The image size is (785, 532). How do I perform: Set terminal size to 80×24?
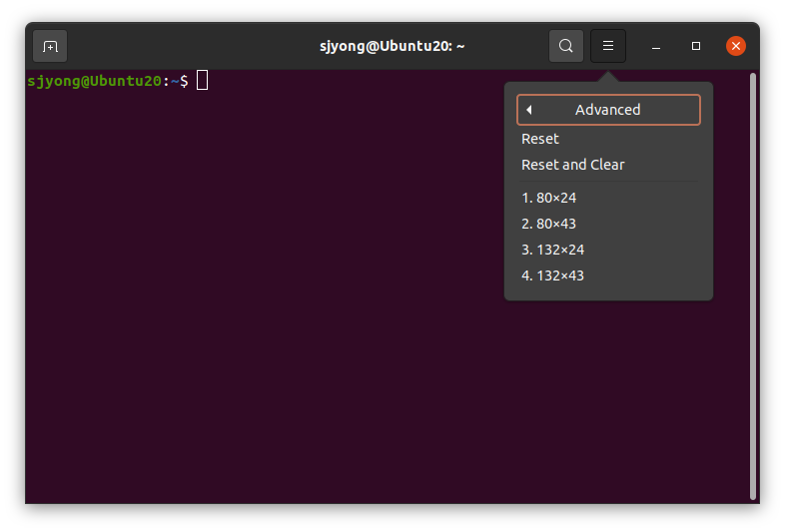point(608,198)
